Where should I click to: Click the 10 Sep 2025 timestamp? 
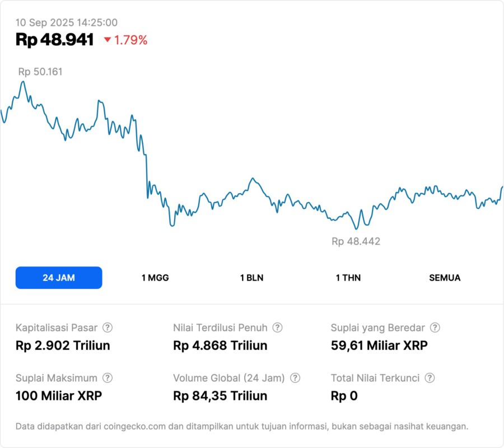coord(66,22)
